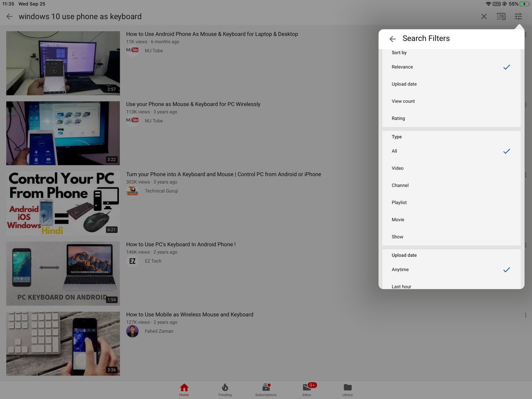
Task: Open the Subscriptions tab
Action: click(x=266, y=390)
